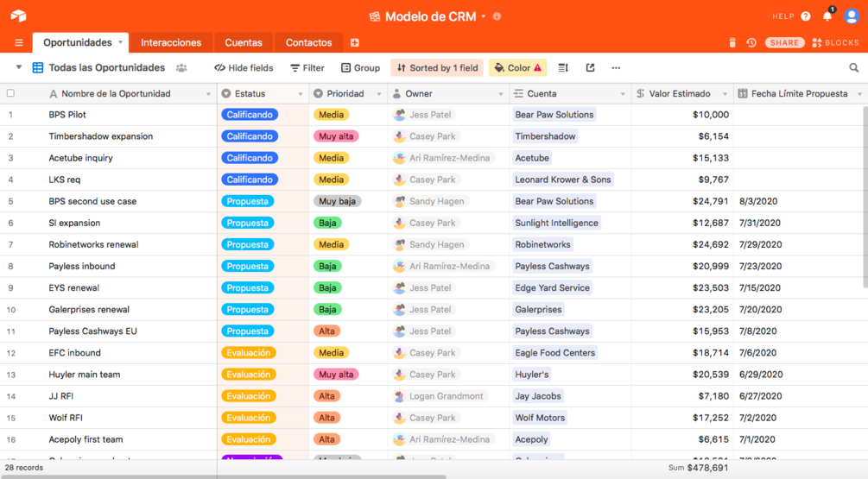The image size is (868, 479).
Task: Select row number 16 'Acepoly first team'
Action: 11,439
